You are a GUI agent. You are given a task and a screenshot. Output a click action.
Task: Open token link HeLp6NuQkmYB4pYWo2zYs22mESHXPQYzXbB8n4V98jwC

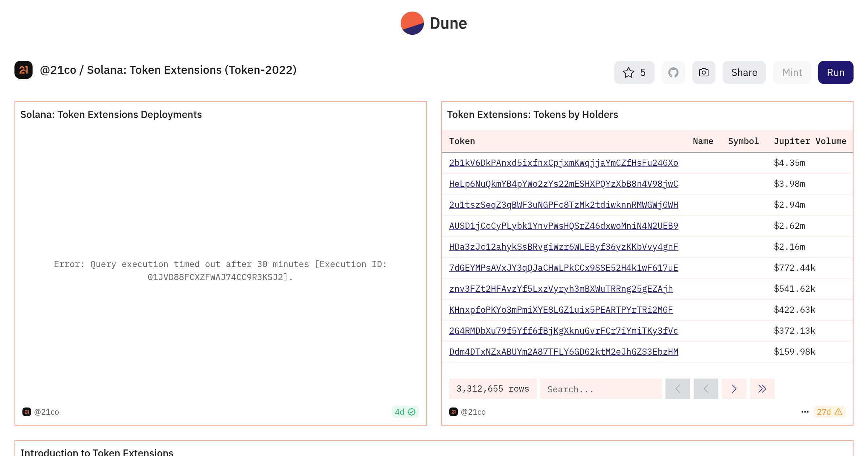(563, 184)
